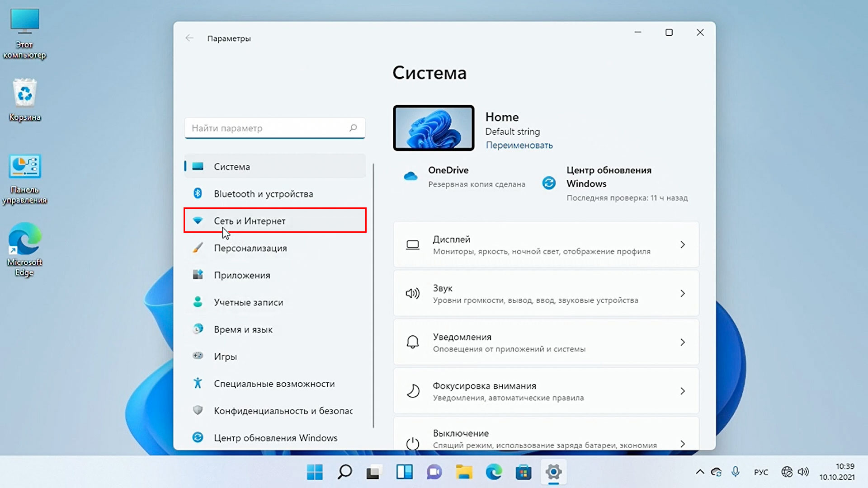Click the Wi-Fi icon next to Сеть и Интернет

tap(198, 221)
